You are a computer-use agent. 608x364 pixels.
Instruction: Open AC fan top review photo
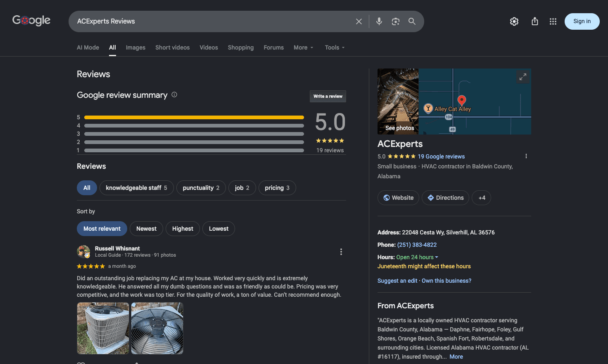pos(157,329)
